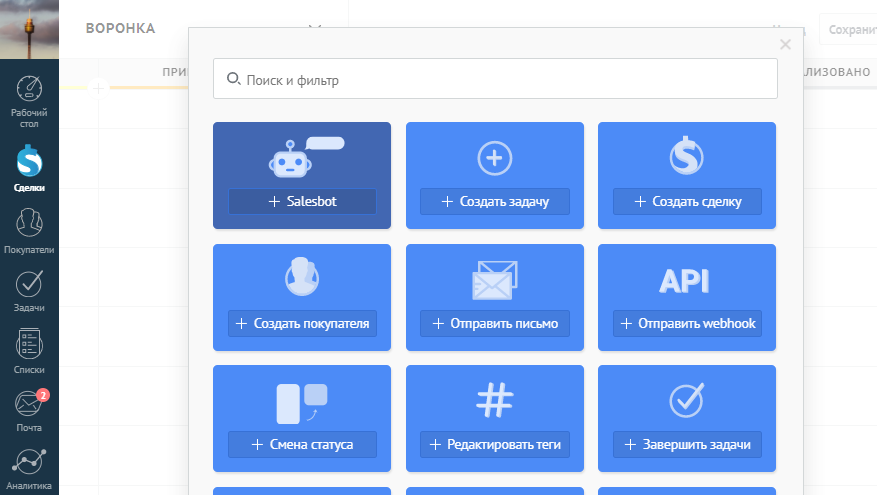Click the status change cards icon
Viewport: 877px width, 495px height.
302,402
